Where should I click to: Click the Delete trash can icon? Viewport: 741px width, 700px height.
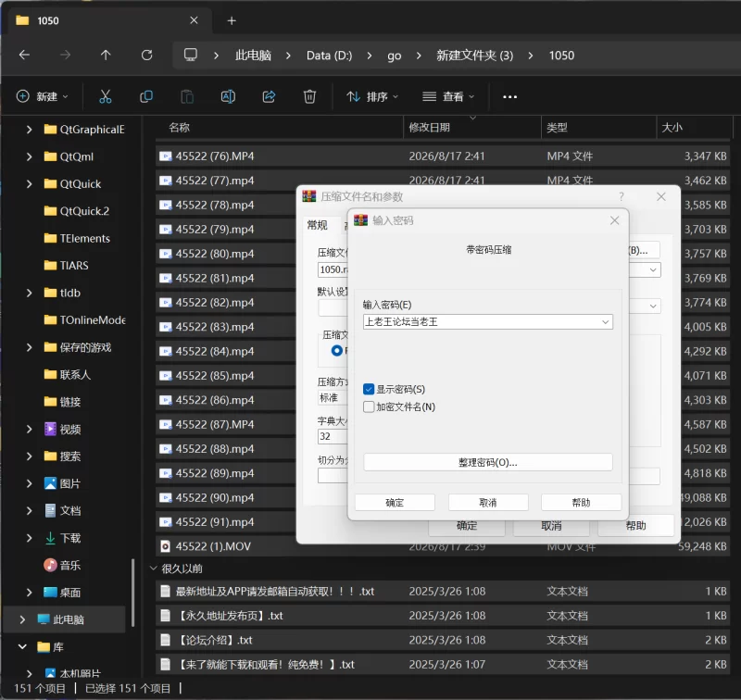pyautogui.click(x=309, y=97)
